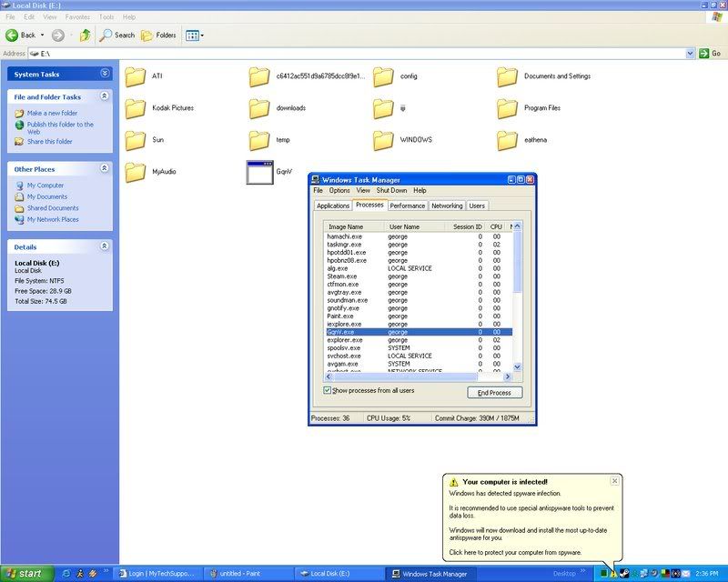Collapse the File and Folder Tasks panel
This screenshot has height=582, width=728.
point(105,96)
